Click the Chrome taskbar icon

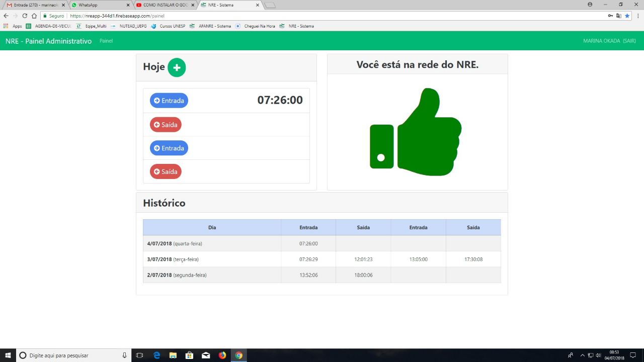(239, 355)
